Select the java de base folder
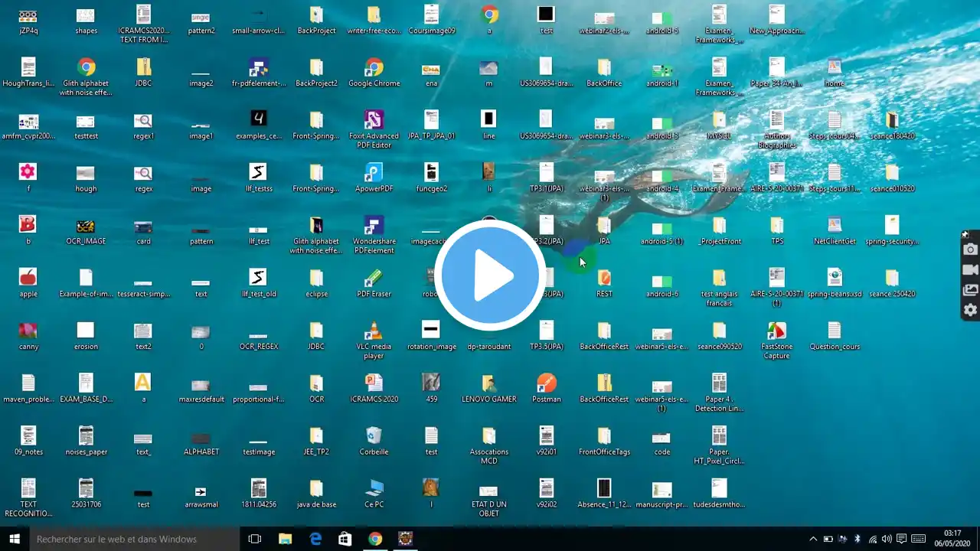980x551 pixels. point(316,494)
